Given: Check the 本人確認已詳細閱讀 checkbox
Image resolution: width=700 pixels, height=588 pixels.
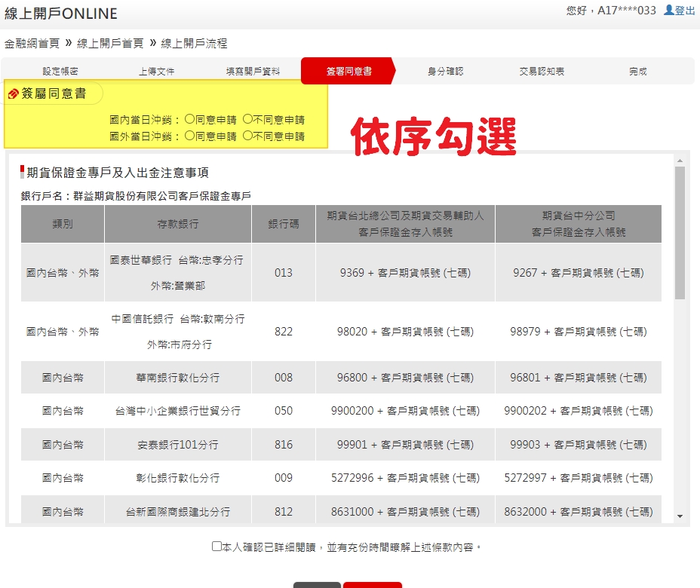Looking at the screenshot, I should (217, 547).
